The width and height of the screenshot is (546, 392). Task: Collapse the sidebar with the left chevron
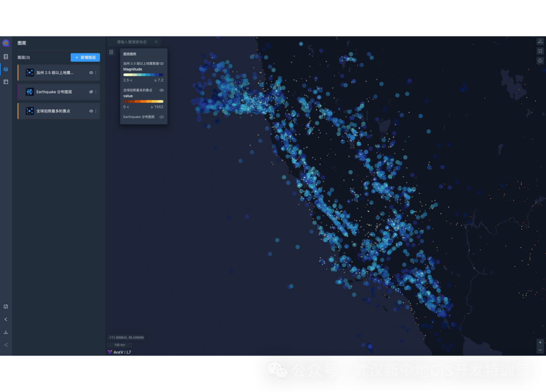pyautogui.click(x=6, y=319)
